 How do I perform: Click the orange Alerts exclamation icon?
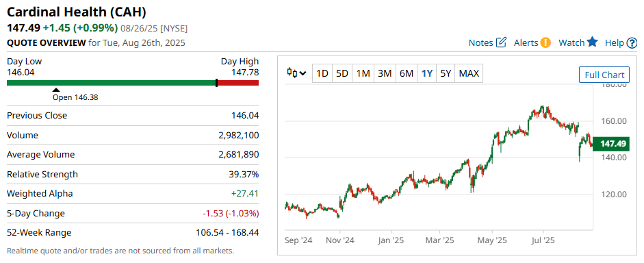545,42
